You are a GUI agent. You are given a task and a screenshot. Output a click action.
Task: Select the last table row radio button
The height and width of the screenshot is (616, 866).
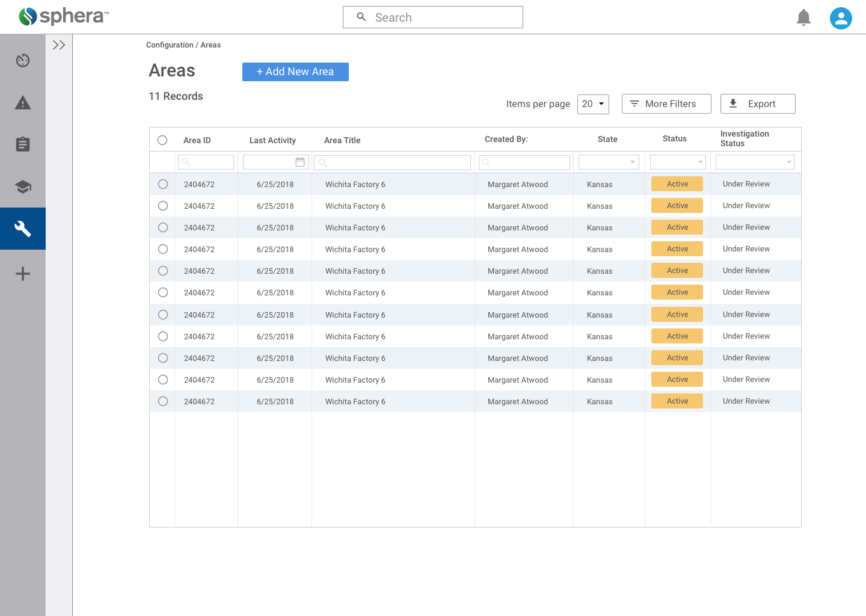tap(163, 401)
